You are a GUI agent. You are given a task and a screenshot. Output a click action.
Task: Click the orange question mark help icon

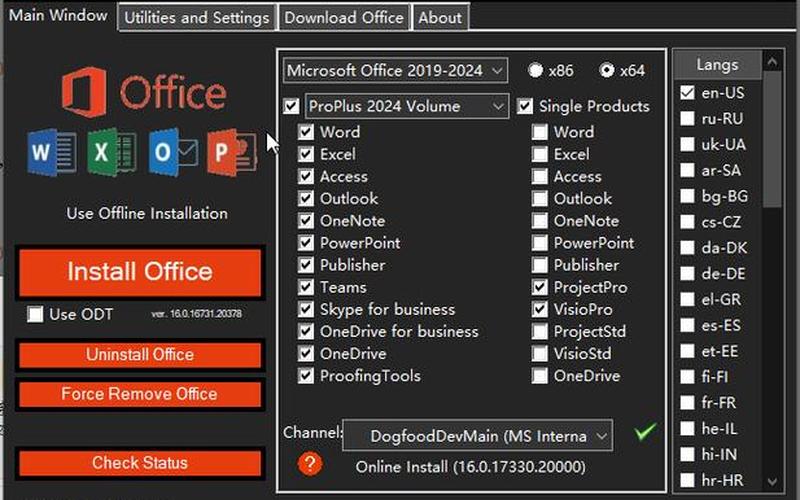tap(310, 464)
